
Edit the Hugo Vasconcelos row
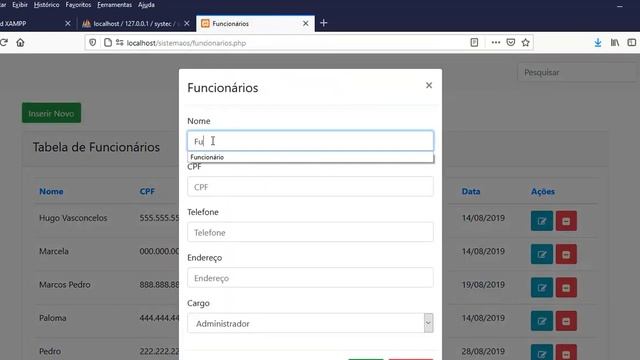coord(542,221)
